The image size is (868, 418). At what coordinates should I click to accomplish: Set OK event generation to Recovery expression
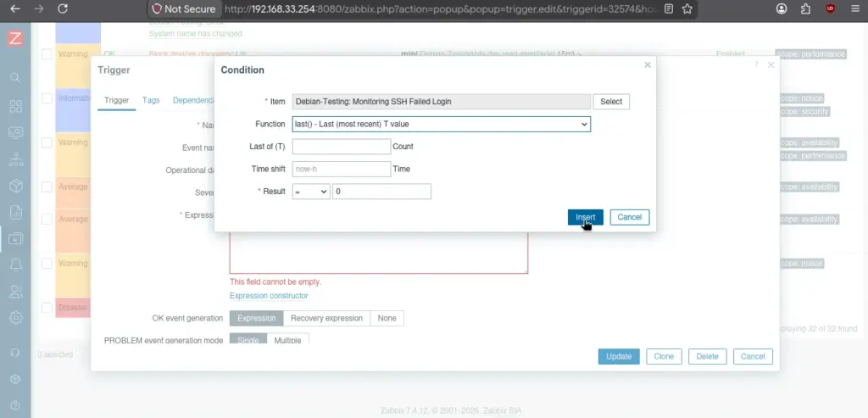(x=326, y=318)
